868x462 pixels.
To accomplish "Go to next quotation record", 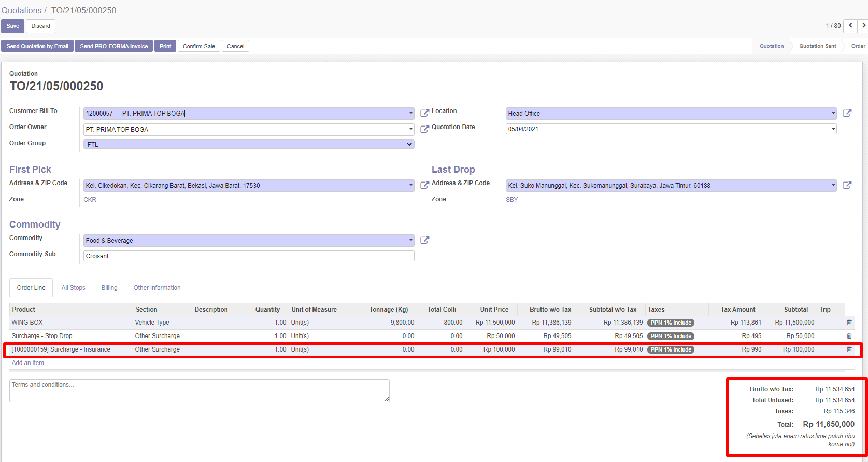I will pos(863,26).
